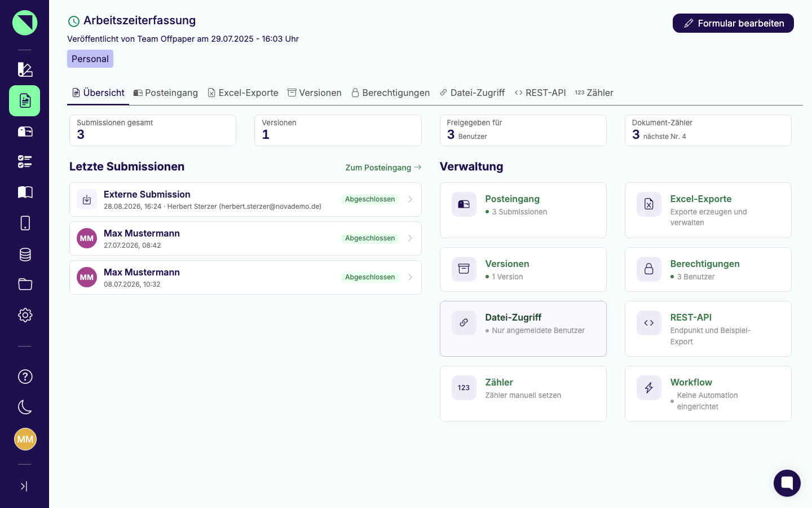The height and width of the screenshot is (508, 812).
Task: Open the book library icon in sidebar
Action: pos(25,192)
